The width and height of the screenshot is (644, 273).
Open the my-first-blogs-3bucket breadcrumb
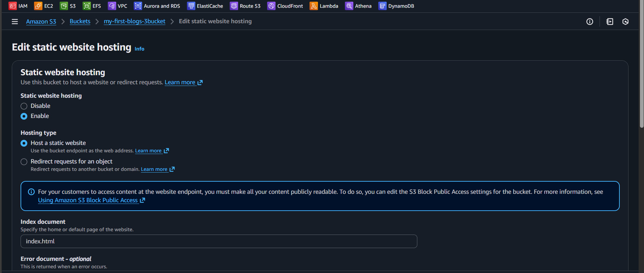point(134,21)
